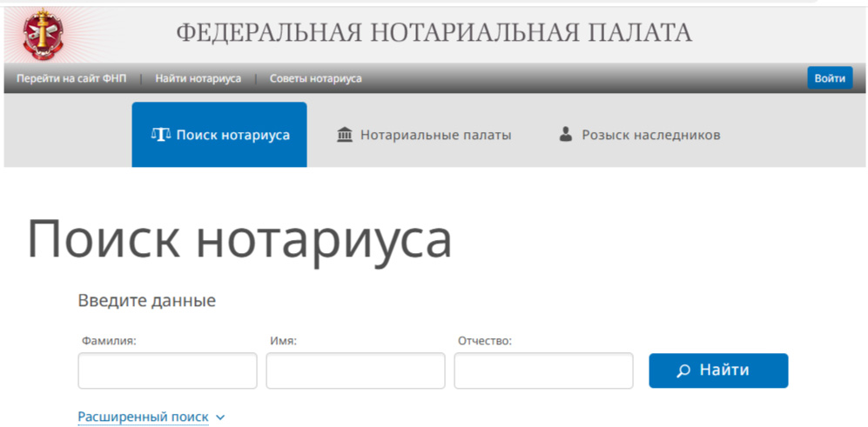Click the ФЕДЕРАЛЬНАЯ НОТАРИАЛЬНАЯ ПАЛАТА header title

coord(434,33)
